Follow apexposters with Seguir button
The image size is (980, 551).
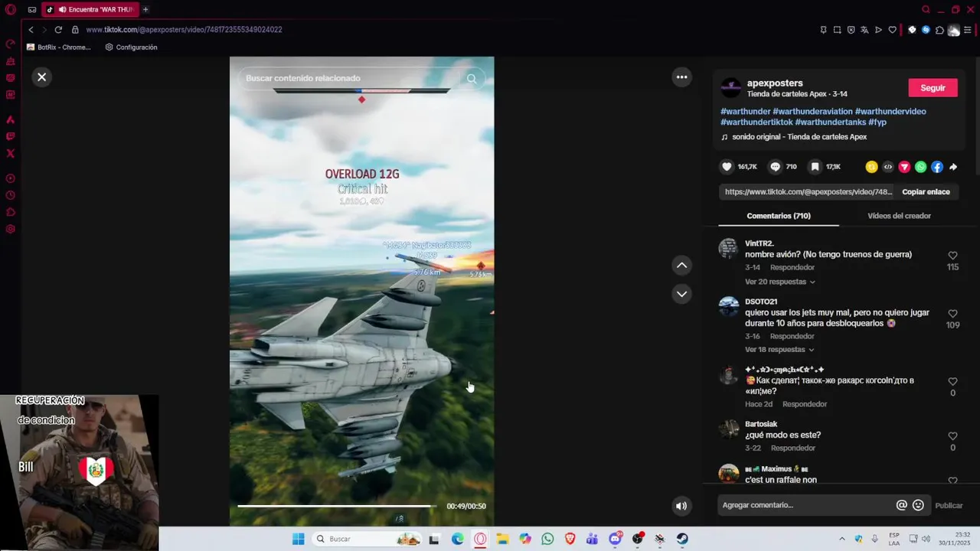pos(933,88)
